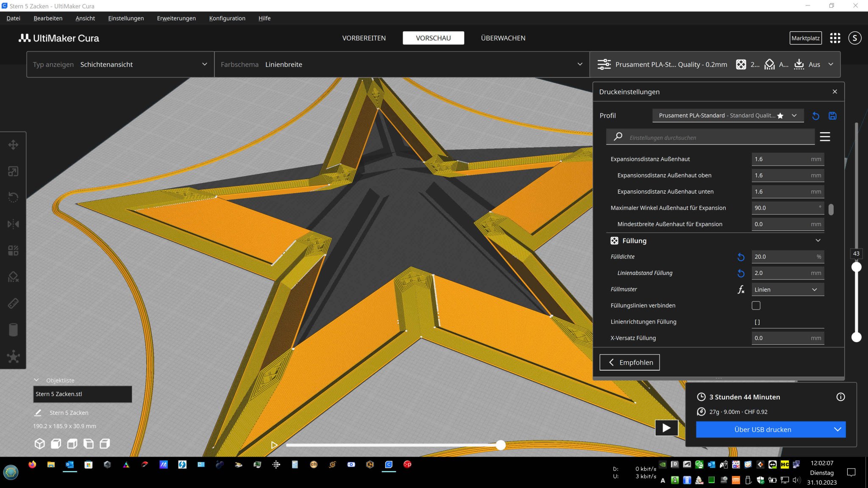The width and height of the screenshot is (868, 488).
Task: Open the application switcher grid icon
Action: (835, 38)
